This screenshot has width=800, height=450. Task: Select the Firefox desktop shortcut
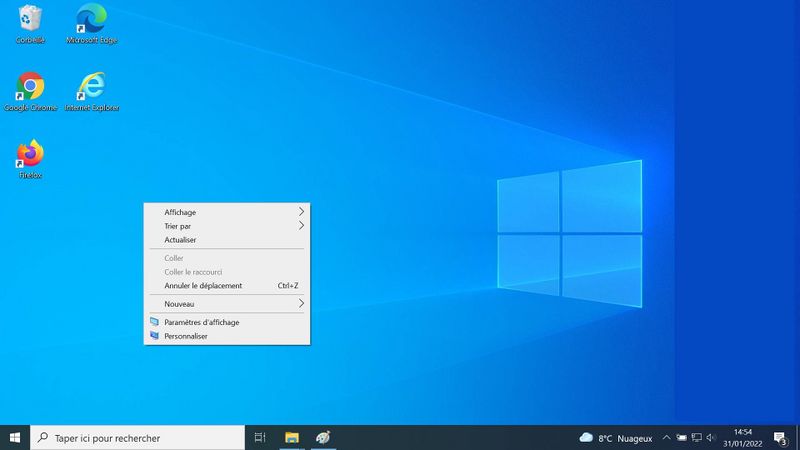click(x=30, y=159)
